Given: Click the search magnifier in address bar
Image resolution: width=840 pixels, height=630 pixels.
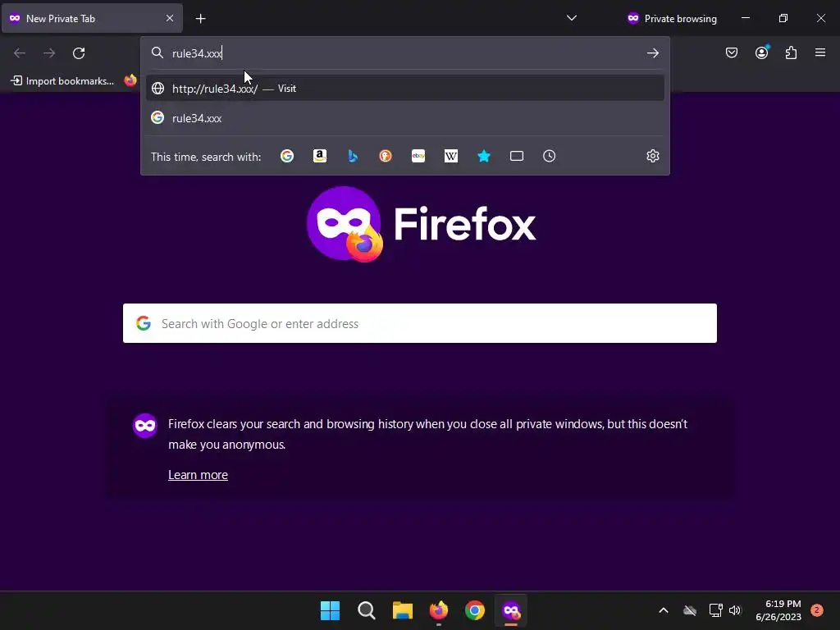Looking at the screenshot, I should click(x=157, y=52).
